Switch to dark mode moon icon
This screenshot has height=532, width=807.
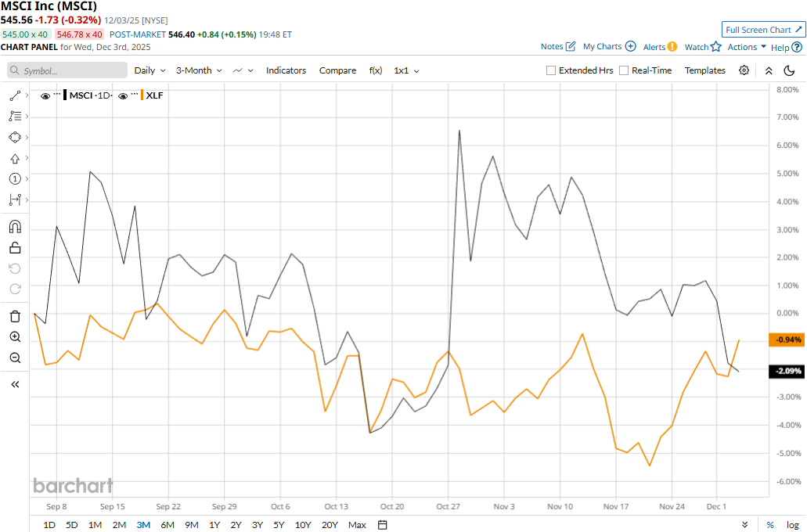pyautogui.click(x=789, y=70)
